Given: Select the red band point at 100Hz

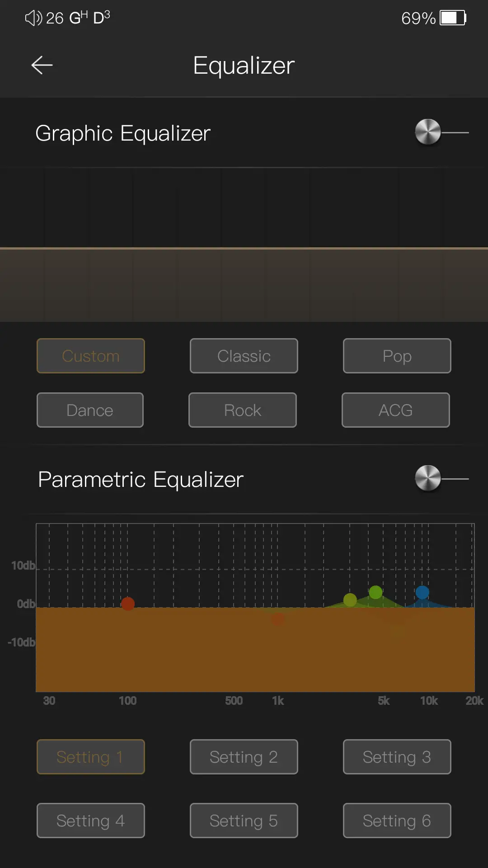Looking at the screenshot, I should pos(128,604).
